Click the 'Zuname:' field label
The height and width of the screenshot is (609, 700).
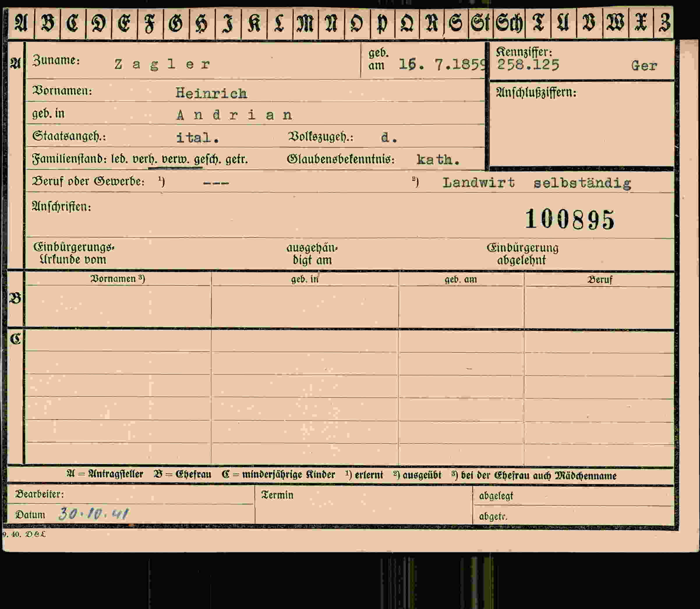56,61
